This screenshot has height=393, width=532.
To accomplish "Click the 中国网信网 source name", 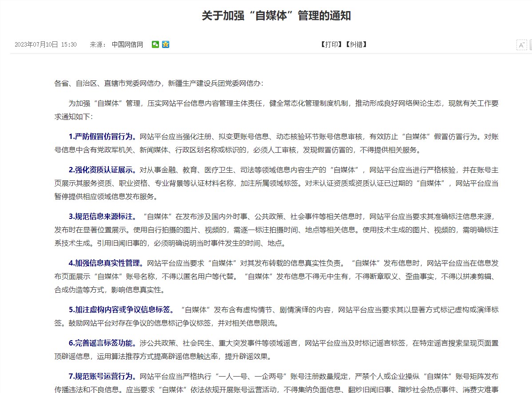I will (127, 44).
